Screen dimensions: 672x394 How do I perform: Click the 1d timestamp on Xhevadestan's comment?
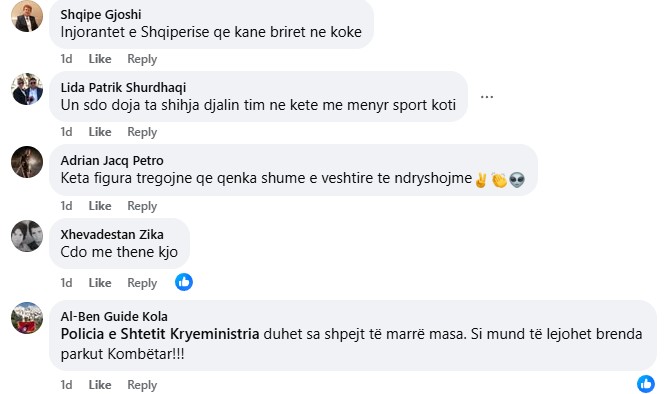coord(66,283)
